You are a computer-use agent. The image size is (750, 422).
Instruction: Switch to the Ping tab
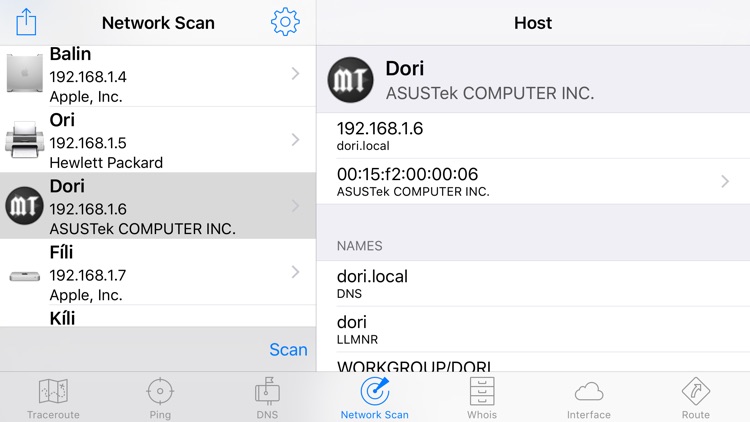click(160, 398)
